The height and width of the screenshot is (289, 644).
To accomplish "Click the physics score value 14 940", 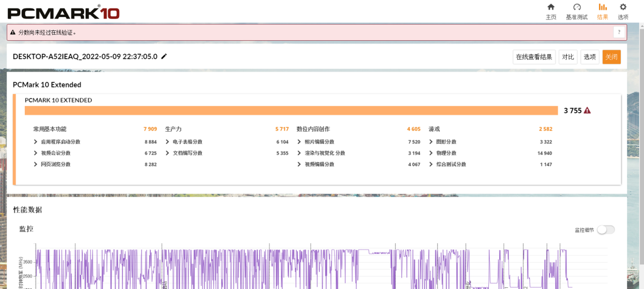I will [545, 153].
